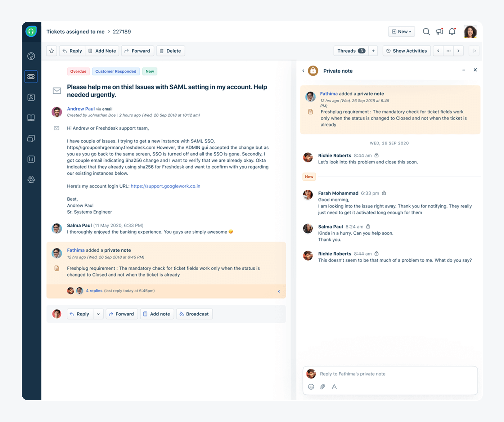
Task: Open the 4 replies link
Action: (94, 291)
